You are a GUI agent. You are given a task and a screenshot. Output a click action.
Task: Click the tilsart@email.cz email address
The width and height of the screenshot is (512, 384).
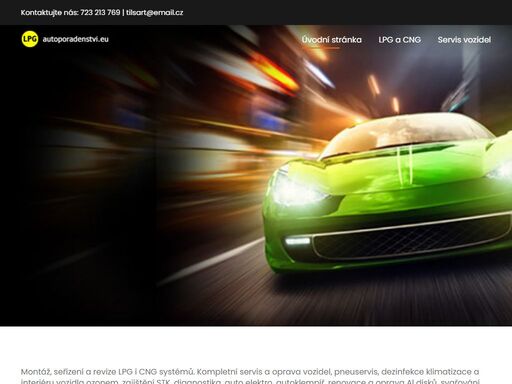(x=155, y=12)
